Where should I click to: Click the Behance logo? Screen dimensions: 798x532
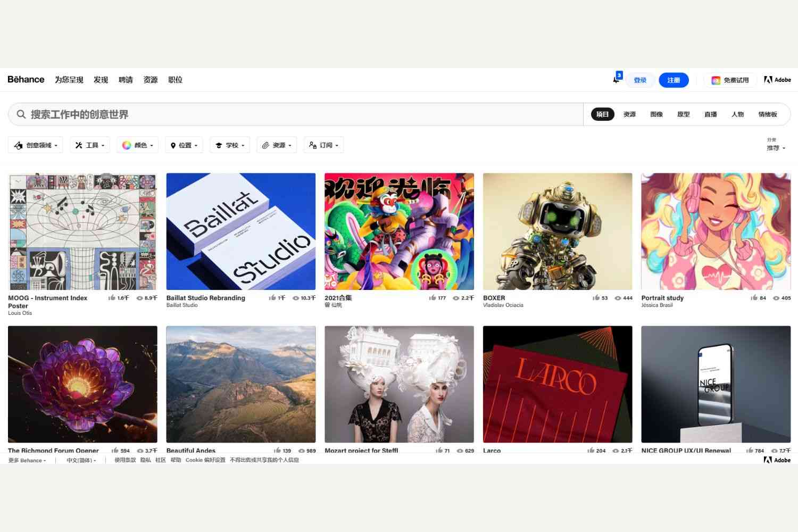26,79
